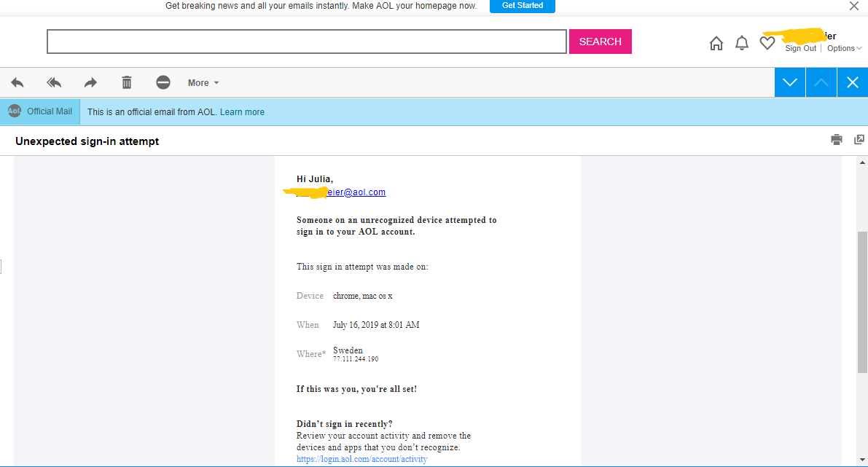Click the Reply arrow icon
This screenshot has width=868, height=467.
coord(17,83)
